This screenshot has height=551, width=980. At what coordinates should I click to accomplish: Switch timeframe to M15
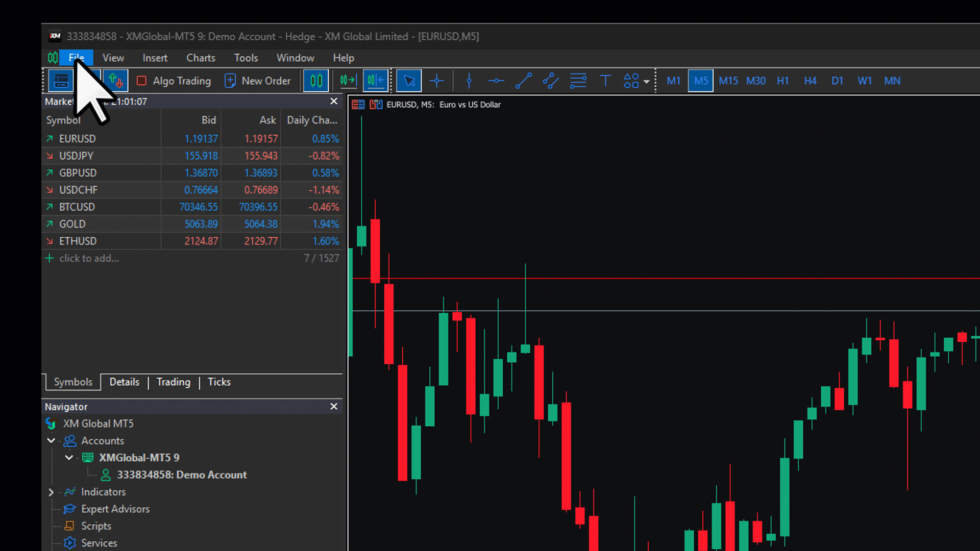tap(728, 81)
